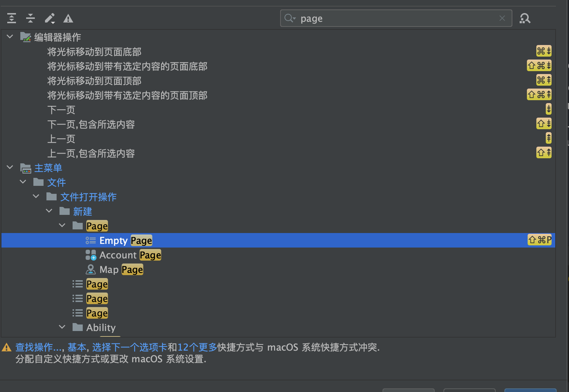This screenshot has width=569, height=392.
Task: Click the 编辑器操作 group icon
Action: click(25, 37)
